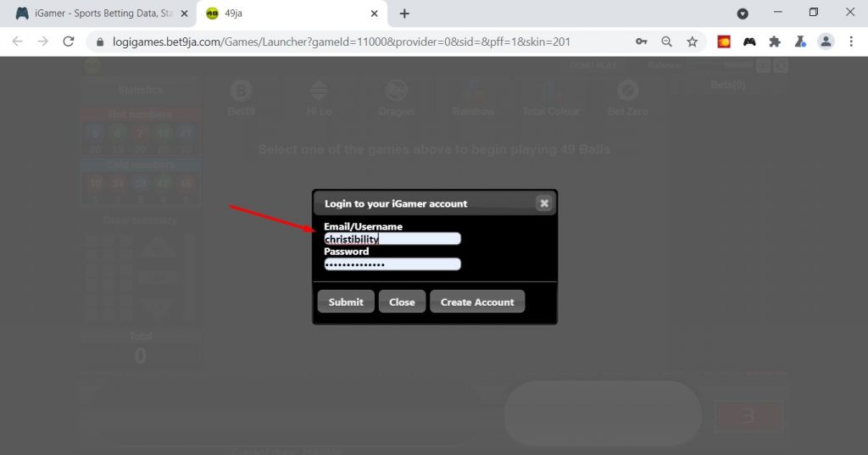868x455 pixels.
Task: Focus the Password input field
Action: pos(392,264)
